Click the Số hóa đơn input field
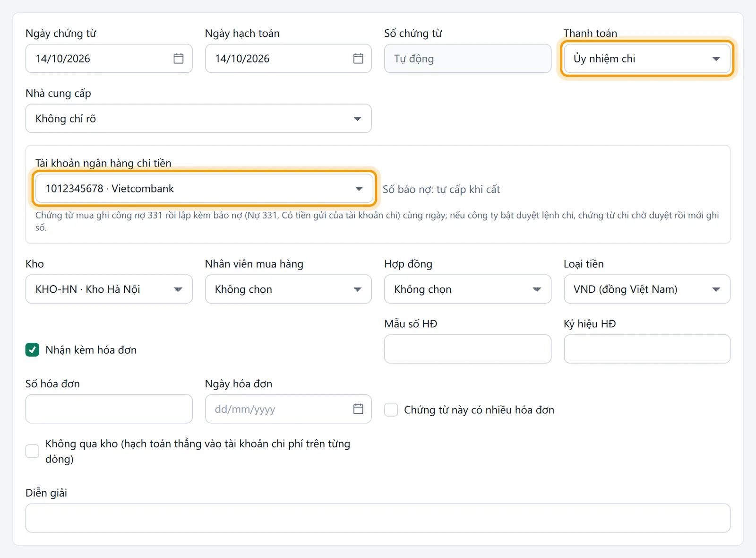Image resolution: width=756 pixels, height=558 pixels. (x=109, y=409)
